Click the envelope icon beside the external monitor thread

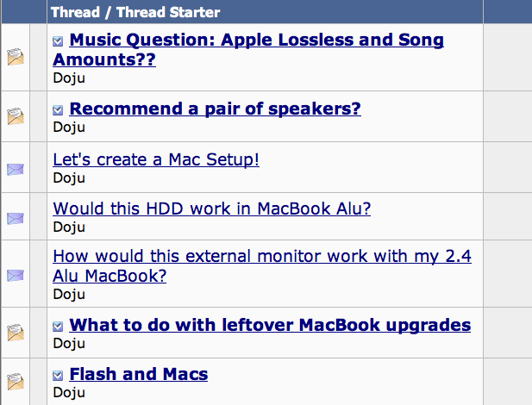click(x=16, y=275)
